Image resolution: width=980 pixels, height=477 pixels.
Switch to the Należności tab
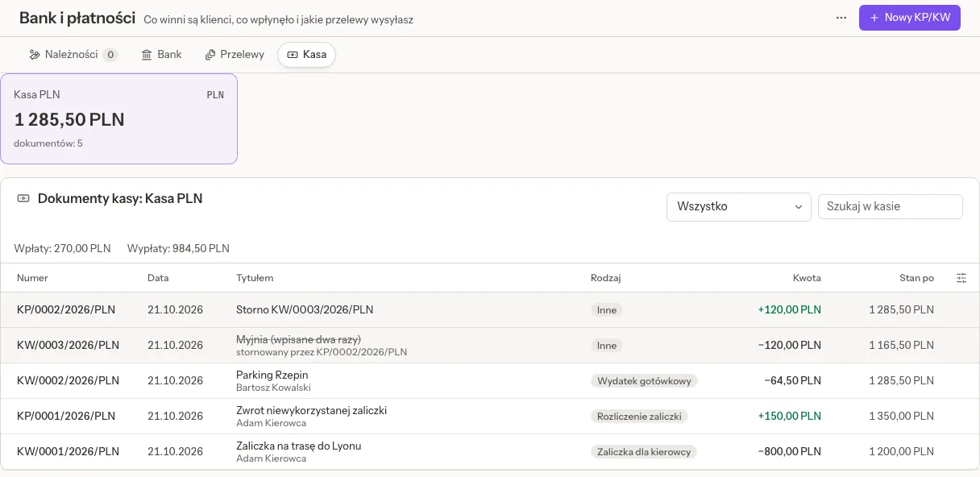[73, 55]
